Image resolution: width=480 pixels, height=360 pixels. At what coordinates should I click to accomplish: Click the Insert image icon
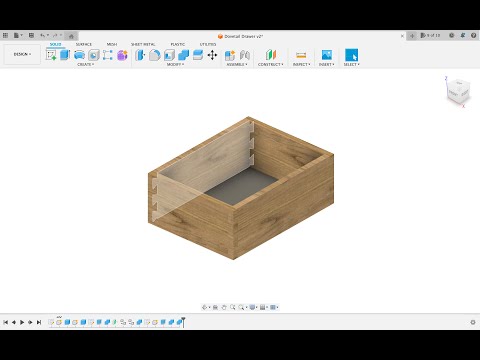coord(327,55)
